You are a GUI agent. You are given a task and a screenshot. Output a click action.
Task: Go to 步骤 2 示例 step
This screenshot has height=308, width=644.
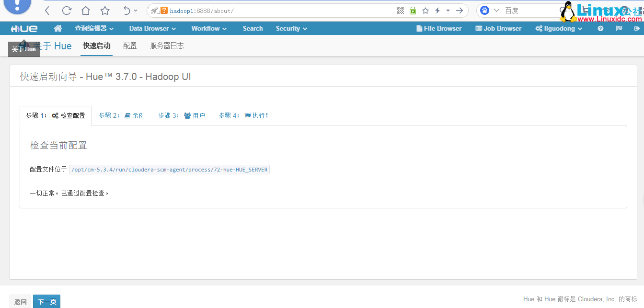[x=122, y=115]
